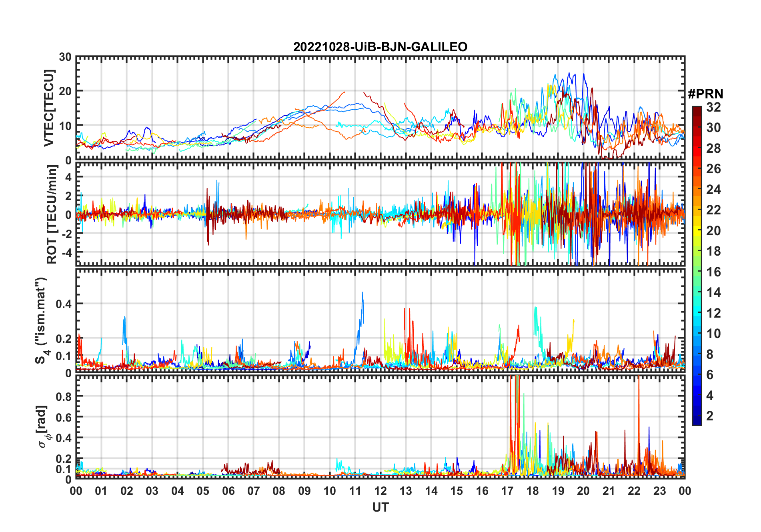Click colorbar tick label 28
Screen dimensions: 761x532
click(713, 148)
